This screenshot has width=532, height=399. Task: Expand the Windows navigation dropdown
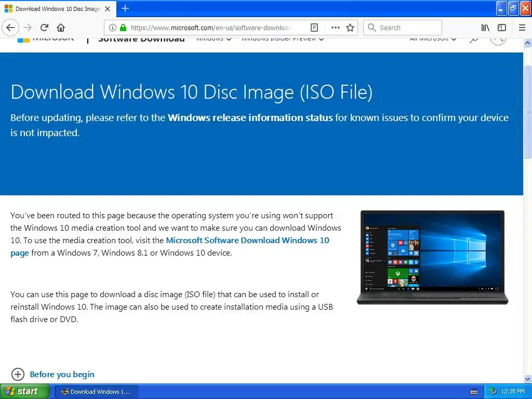[x=214, y=39]
